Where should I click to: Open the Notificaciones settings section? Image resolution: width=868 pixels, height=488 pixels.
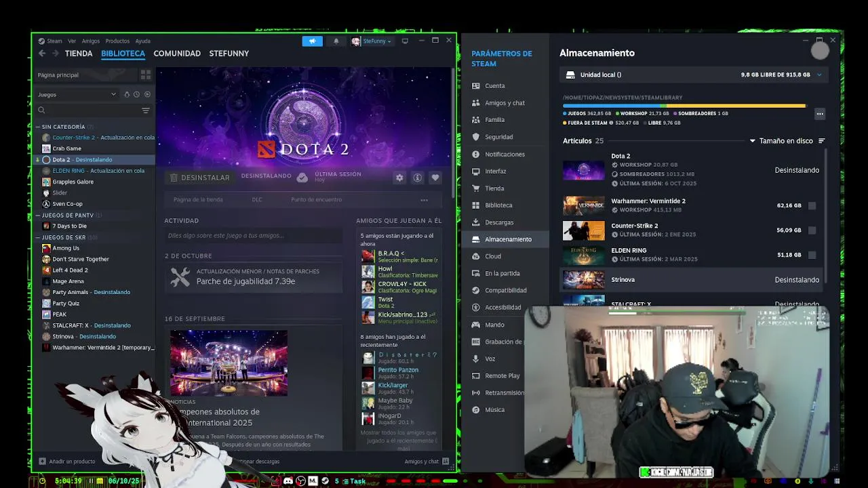pos(505,155)
